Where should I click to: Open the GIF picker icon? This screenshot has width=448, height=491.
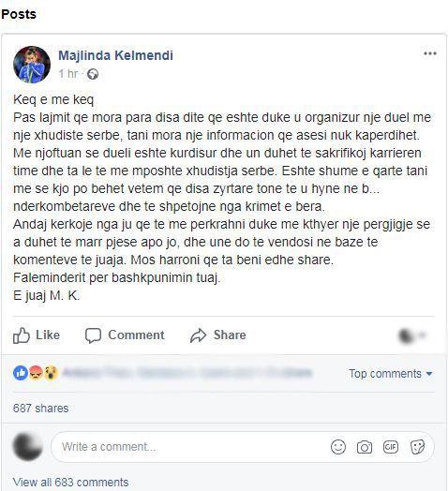pyautogui.click(x=391, y=447)
